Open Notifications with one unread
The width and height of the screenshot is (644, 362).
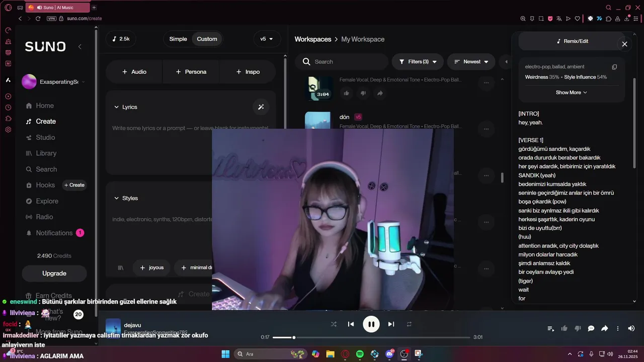coord(54,233)
